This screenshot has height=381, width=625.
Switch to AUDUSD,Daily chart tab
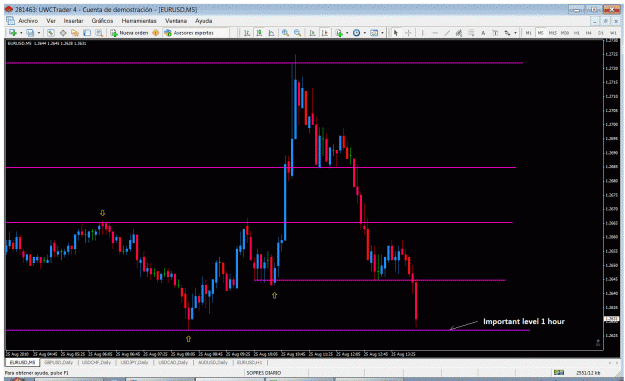point(213,362)
